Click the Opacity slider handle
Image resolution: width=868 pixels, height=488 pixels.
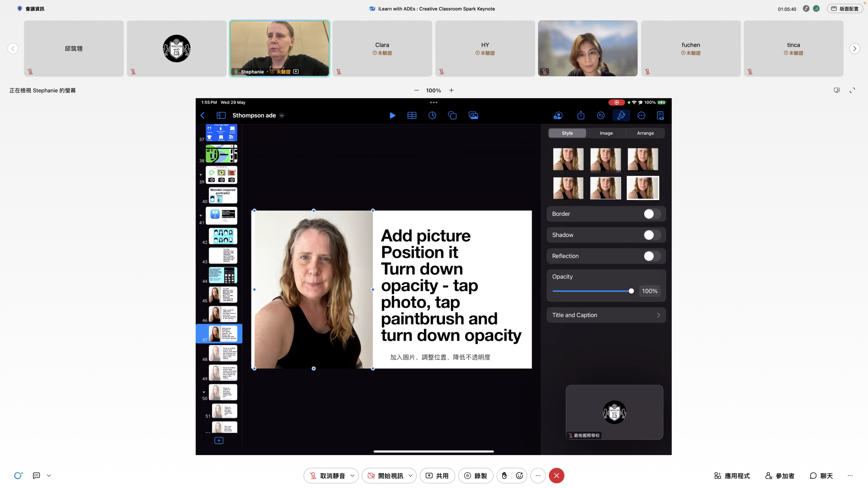coord(631,291)
